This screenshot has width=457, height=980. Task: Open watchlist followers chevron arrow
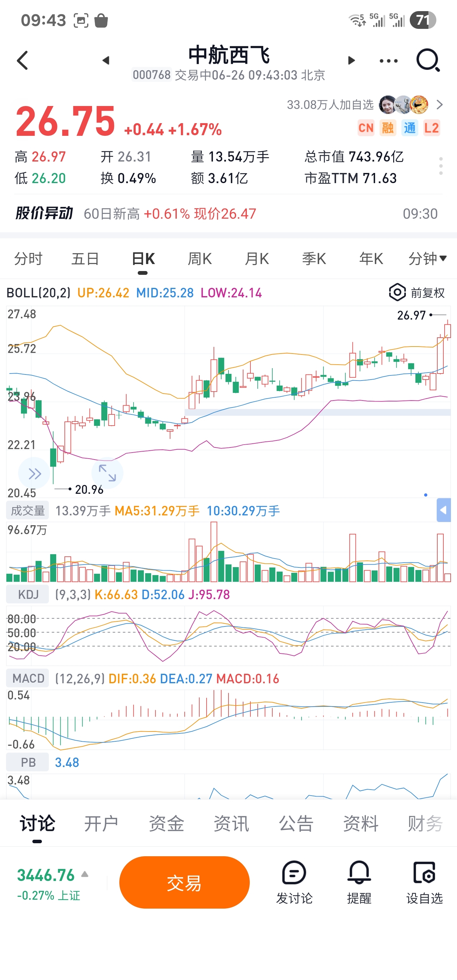(x=440, y=105)
